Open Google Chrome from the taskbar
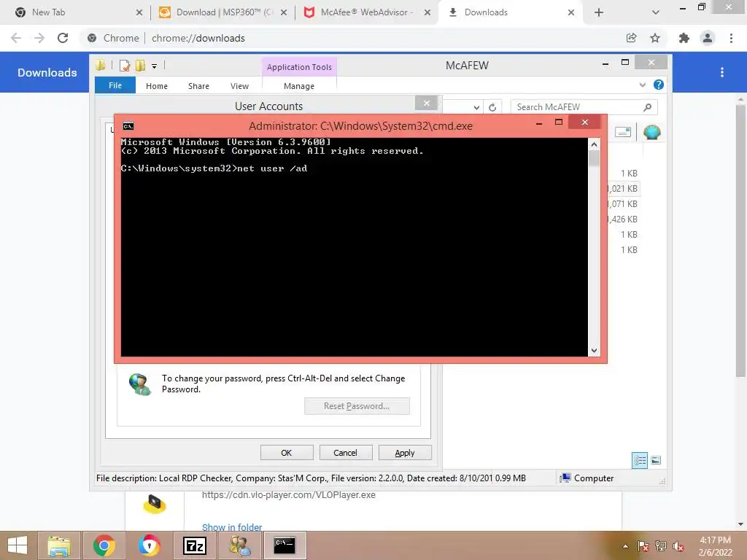 (104, 545)
